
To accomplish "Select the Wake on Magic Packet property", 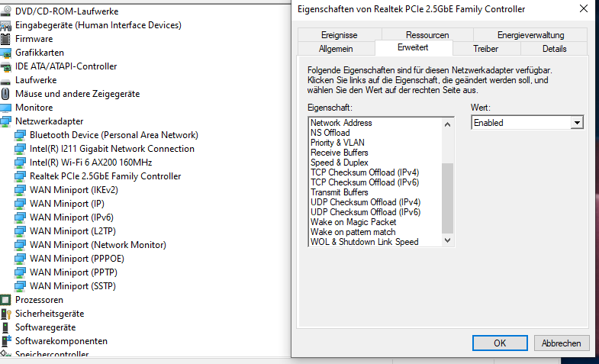I will tap(353, 222).
